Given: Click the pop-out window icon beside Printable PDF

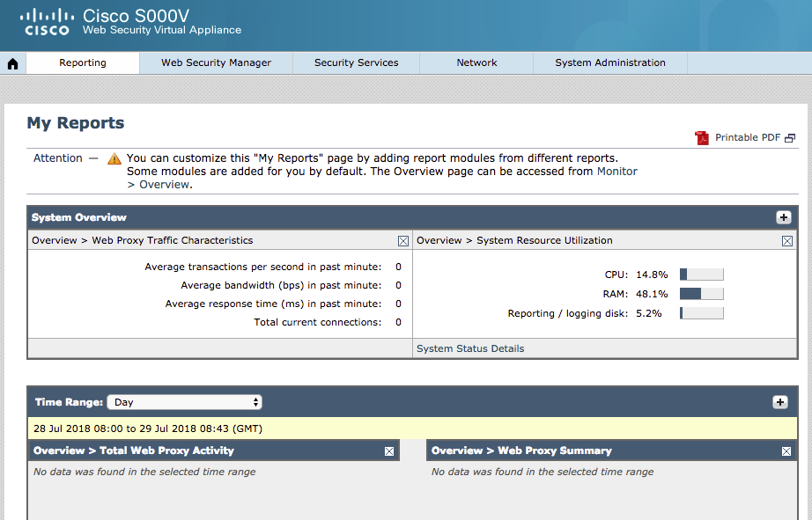Looking at the screenshot, I should (x=790, y=138).
